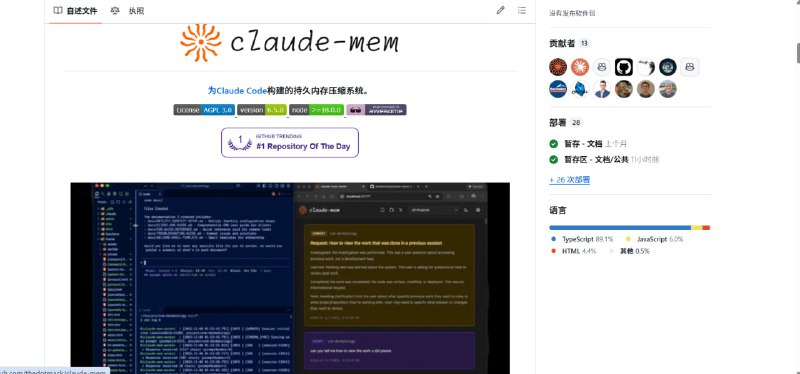Open the round Copilot bot contributor avatar
The image size is (800, 374).
pos(602,67)
